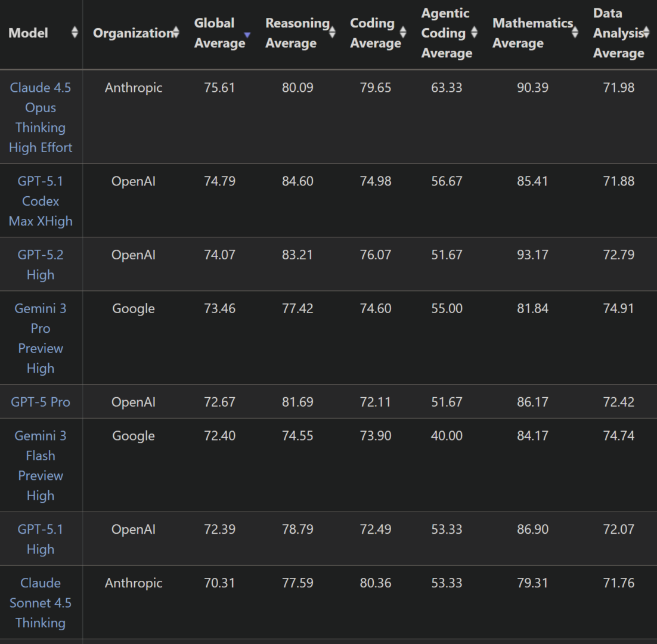Open the GPT-5.1 High model link
This screenshot has width=657, height=644.
coord(41,538)
